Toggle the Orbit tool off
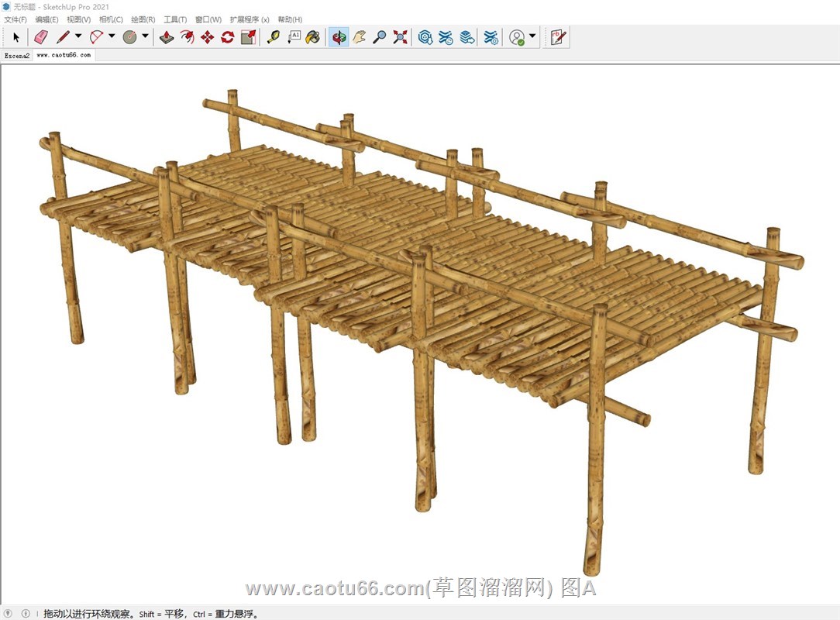Image resolution: width=840 pixels, height=620 pixels. click(339, 36)
